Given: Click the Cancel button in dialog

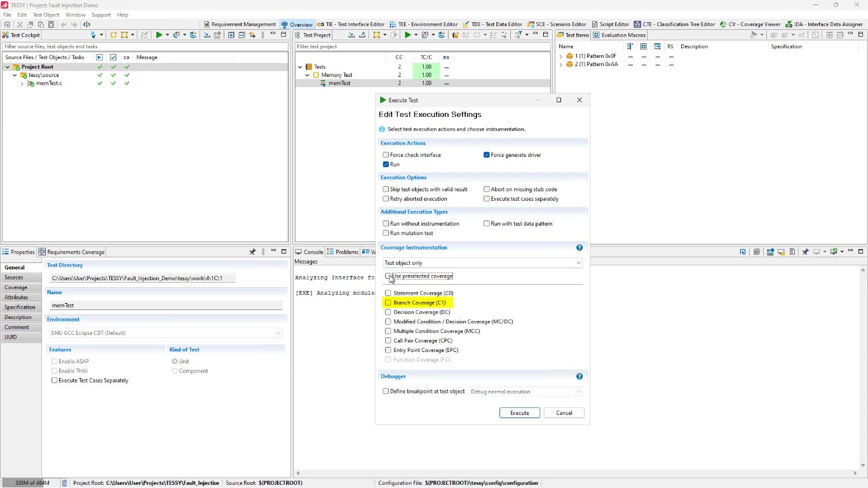Looking at the screenshot, I should 564,413.
